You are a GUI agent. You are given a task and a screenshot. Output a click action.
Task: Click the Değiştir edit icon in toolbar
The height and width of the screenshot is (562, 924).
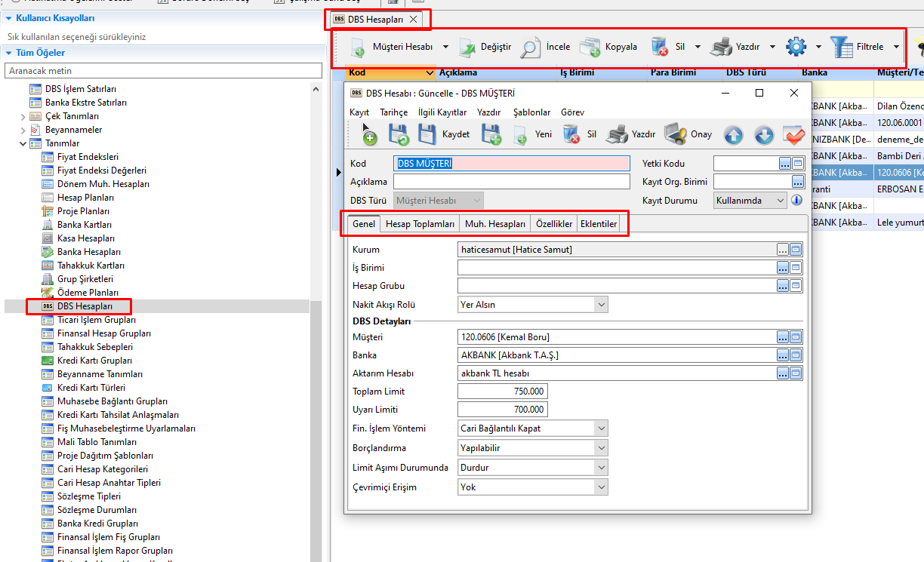tap(468, 47)
